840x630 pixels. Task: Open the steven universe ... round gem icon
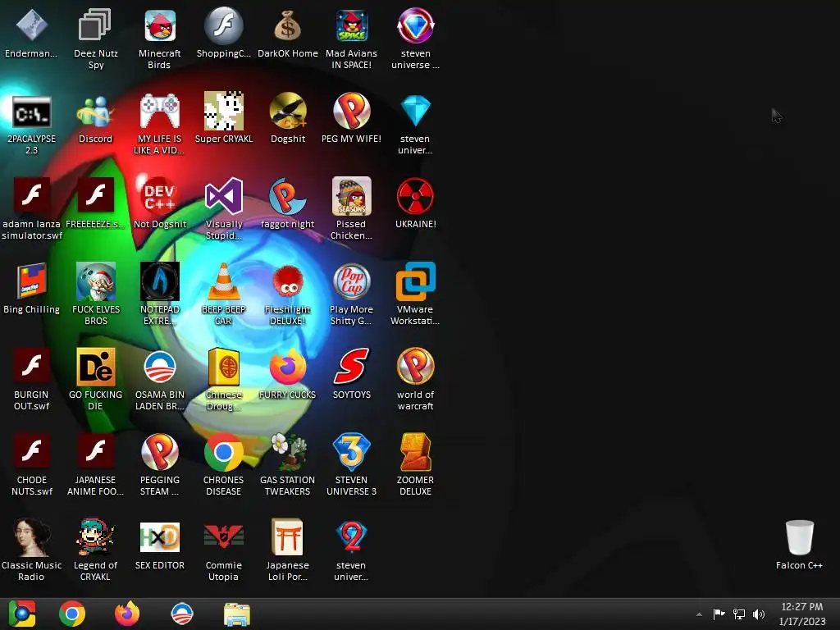click(x=415, y=25)
